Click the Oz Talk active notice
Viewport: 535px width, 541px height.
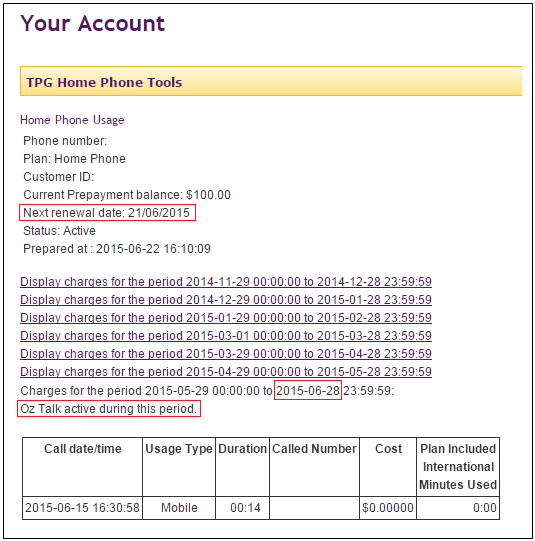[x=109, y=409]
